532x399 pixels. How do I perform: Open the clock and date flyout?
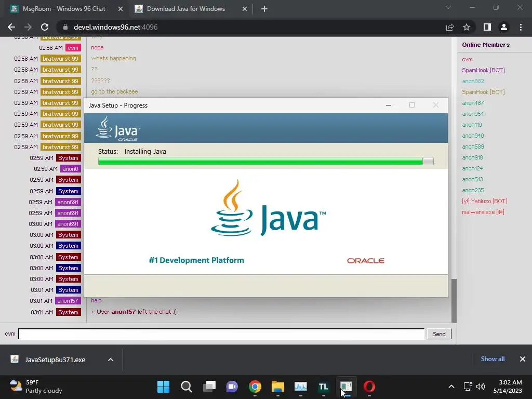[x=508, y=387]
